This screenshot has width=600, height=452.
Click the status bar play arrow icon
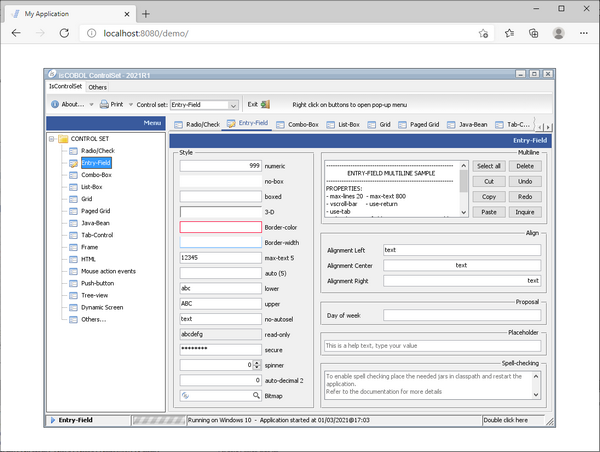pos(53,420)
